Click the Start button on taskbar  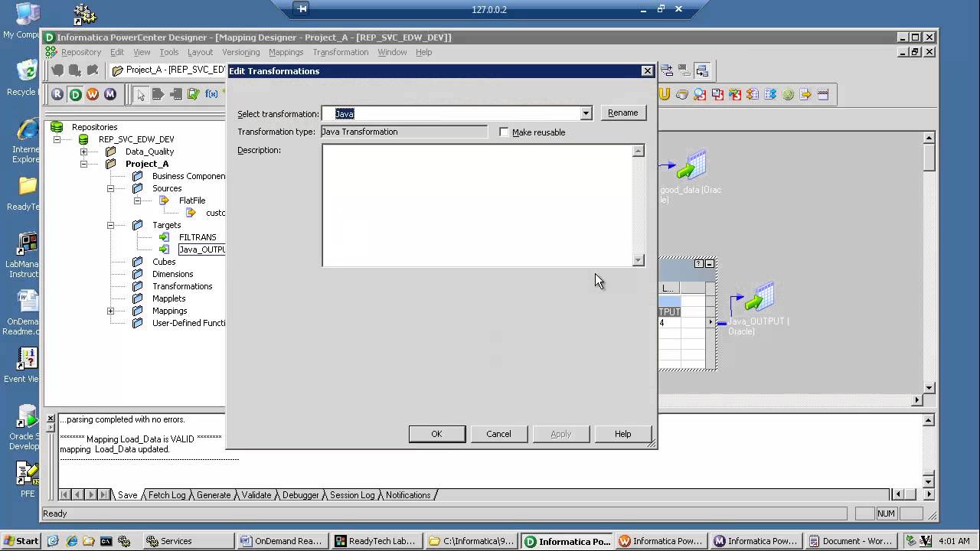coord(21,541)
